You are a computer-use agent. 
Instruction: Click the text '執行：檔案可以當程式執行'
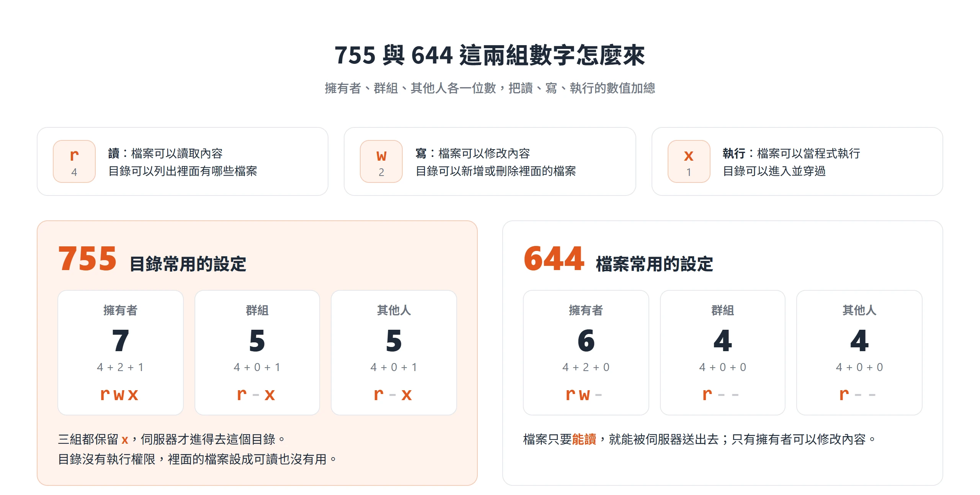pos(792,153)
